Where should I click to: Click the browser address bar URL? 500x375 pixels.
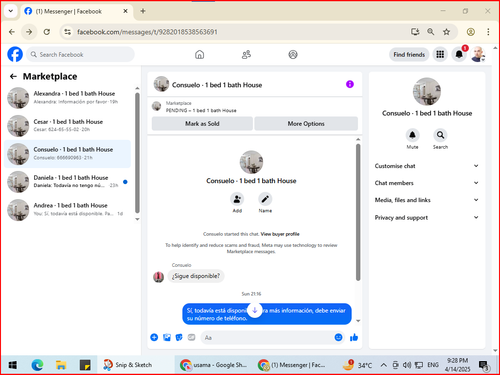[147, 32]
